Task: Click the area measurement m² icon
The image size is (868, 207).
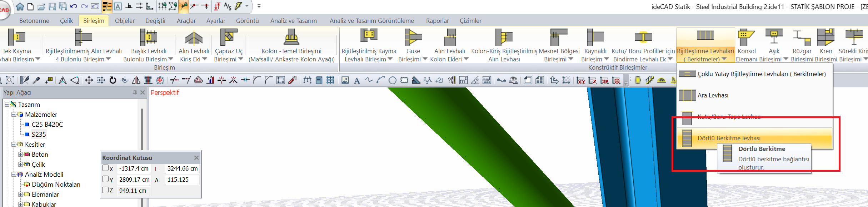Action: tap(463, 80)
